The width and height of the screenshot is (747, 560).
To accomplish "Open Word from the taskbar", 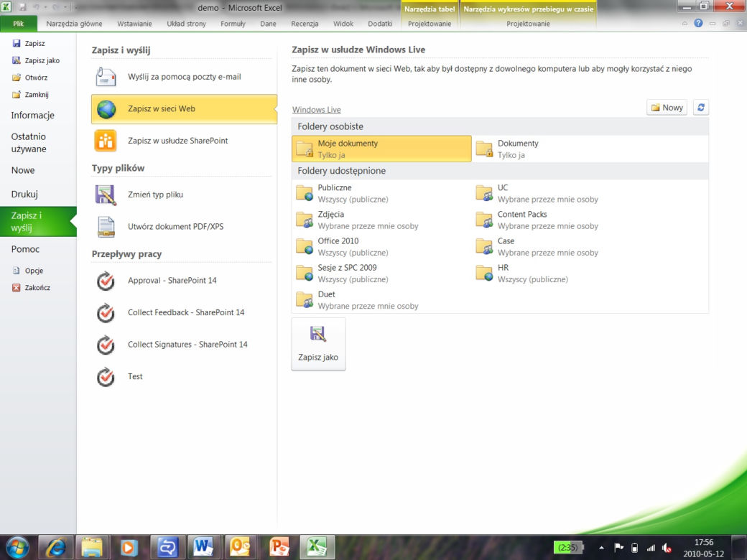I will (203, 547).
